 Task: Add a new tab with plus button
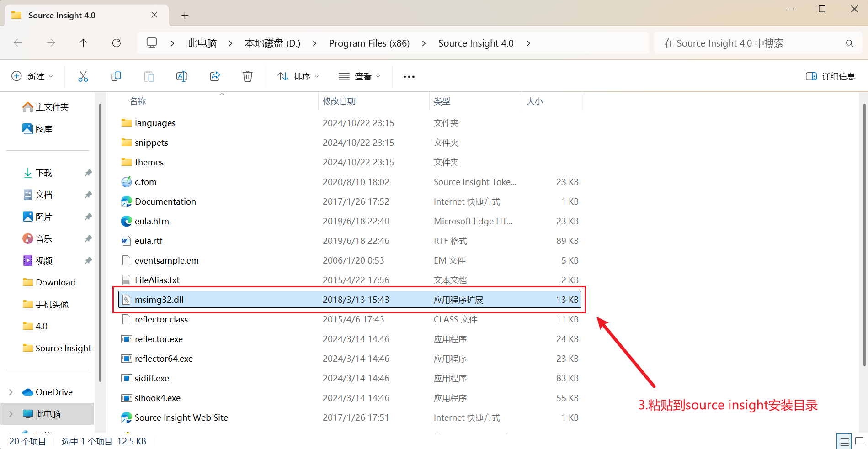pos(185,16)
